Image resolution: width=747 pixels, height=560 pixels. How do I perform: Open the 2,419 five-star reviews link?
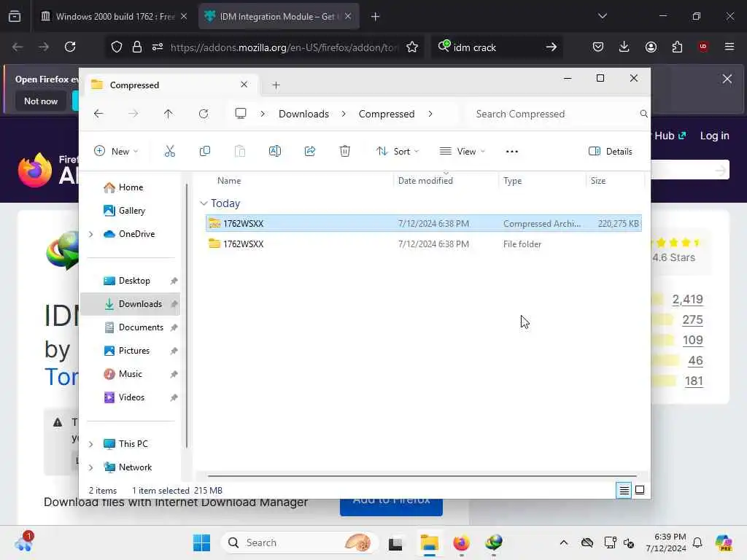[687, 299]
